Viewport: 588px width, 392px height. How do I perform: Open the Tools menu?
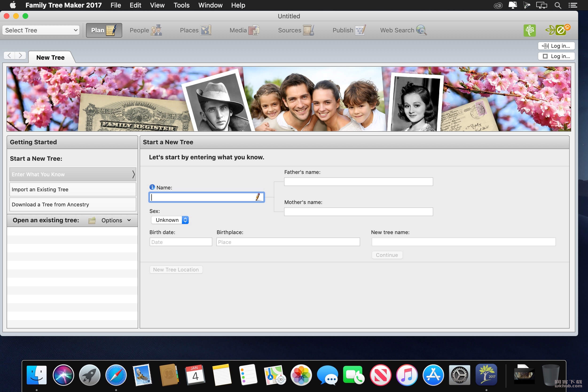coord(181,5)
